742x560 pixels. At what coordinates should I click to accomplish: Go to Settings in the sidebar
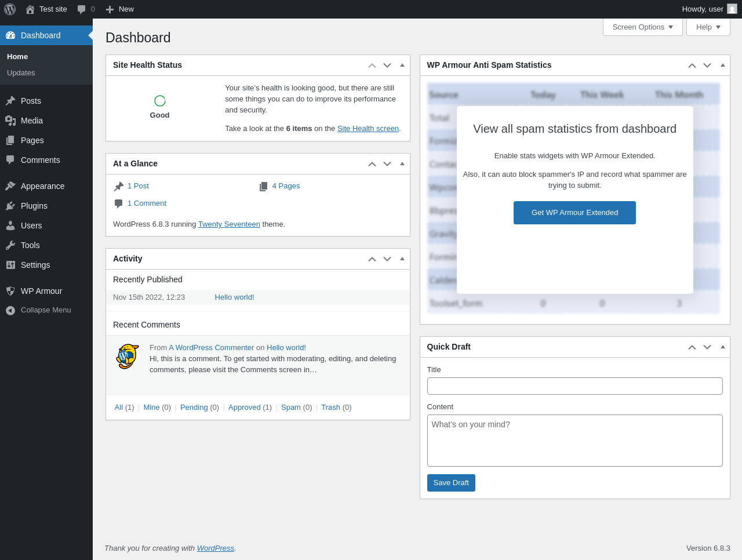(35, 265)
